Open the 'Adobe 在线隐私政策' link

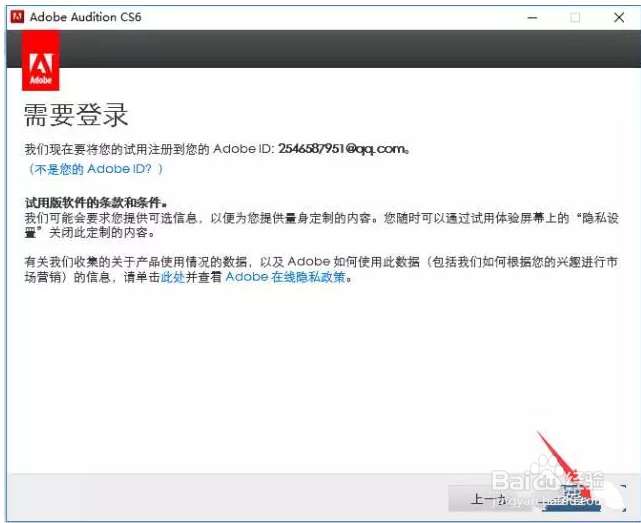click(x=285, y=277)
